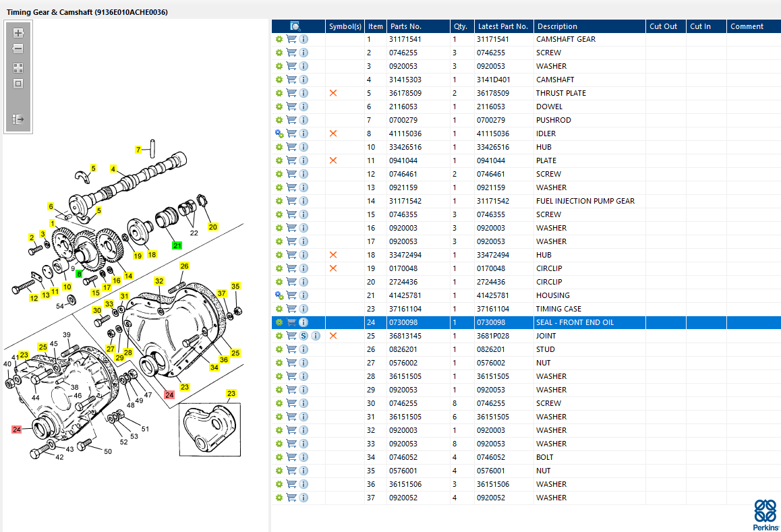Select the SEAL - FRONT END OIL row
The height and width of the screenshot is (532, 781).
coord(526,322)
